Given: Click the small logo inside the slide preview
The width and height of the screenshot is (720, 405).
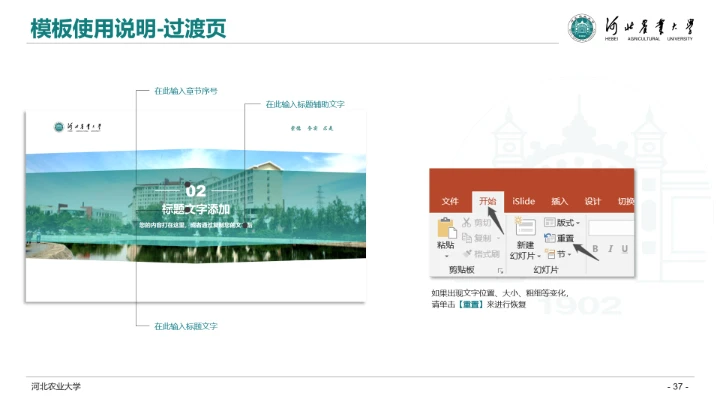Looking at the screenshot, I should click(x=78, y=127).
